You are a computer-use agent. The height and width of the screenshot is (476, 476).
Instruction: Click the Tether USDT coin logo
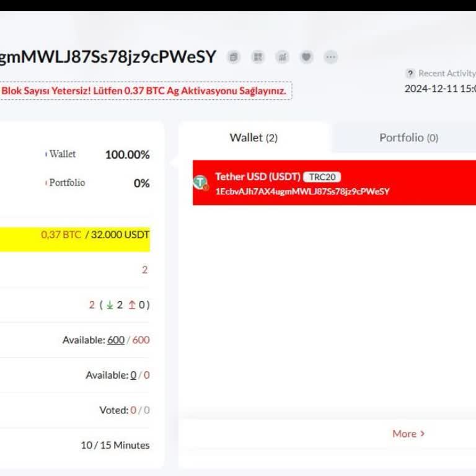coord(201,182)
